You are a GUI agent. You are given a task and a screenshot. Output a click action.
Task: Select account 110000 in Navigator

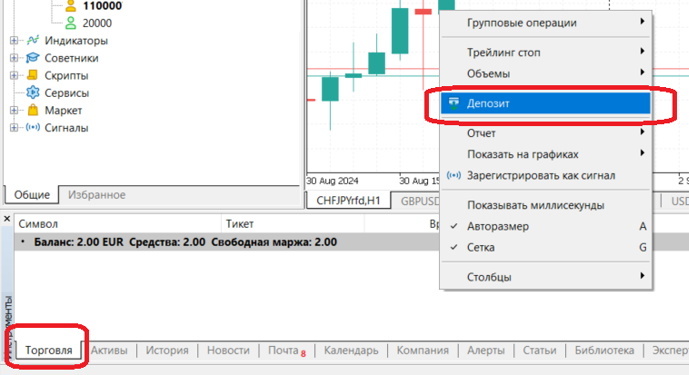102,6
